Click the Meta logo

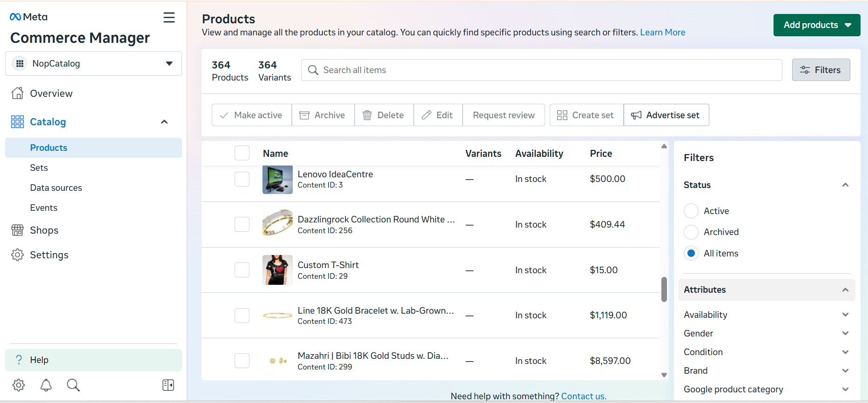tap(28, 17)
